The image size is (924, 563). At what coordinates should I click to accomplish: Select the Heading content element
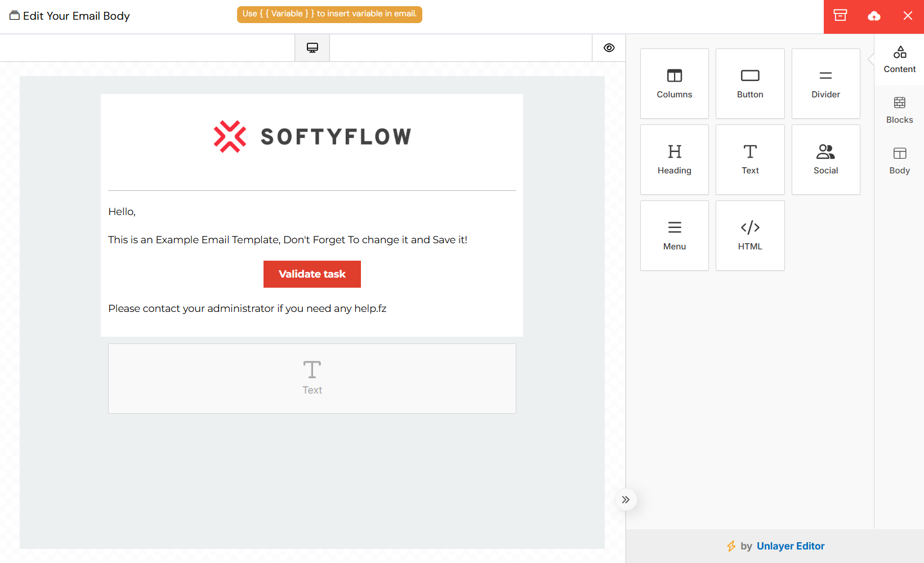(x=674, y=159)
